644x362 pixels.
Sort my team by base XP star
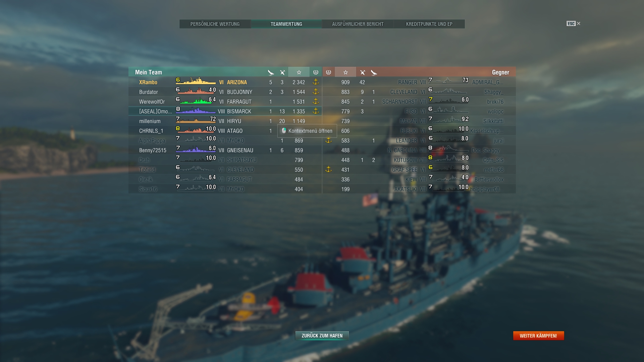(x=299, y=72)
